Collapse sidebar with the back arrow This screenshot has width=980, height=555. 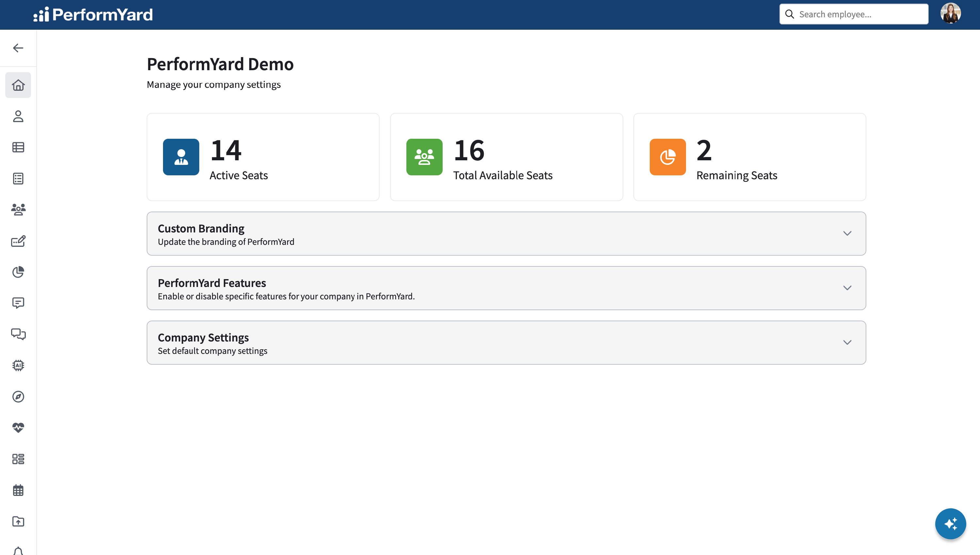[x=18, y=48]
